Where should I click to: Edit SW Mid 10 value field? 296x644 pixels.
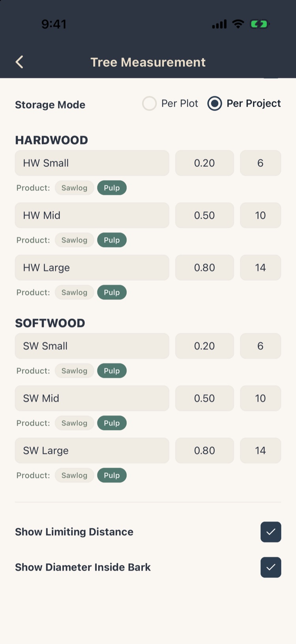260,398
